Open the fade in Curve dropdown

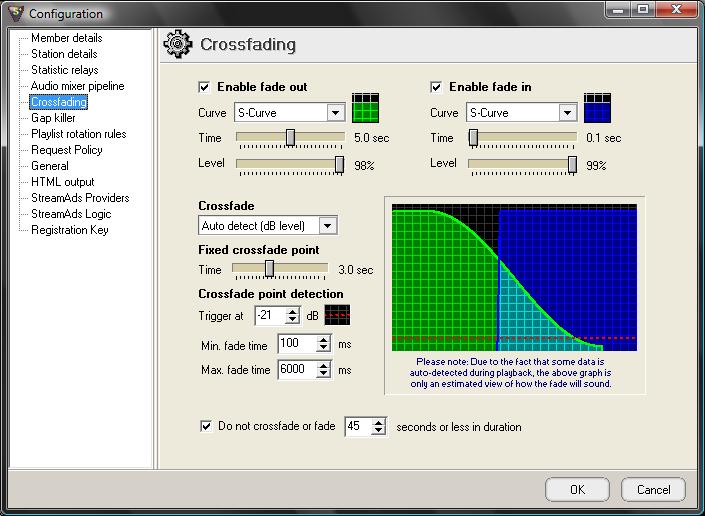567,112
